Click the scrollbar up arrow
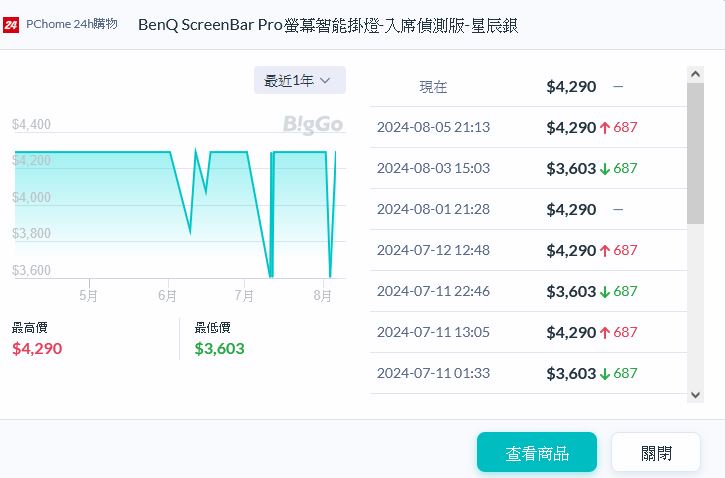The width and height of the screenshot is (725, 478). [696, 74]
